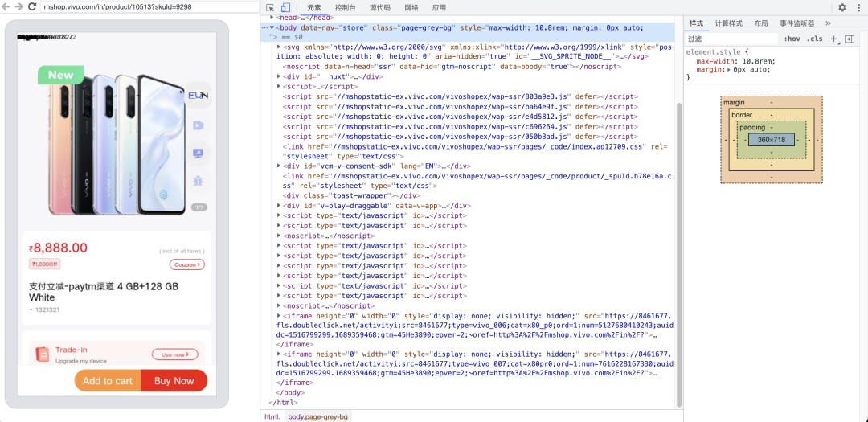Screen dimensions: 868x422
Task: Click the script row for ba64e9f.js
Action: 460,106
